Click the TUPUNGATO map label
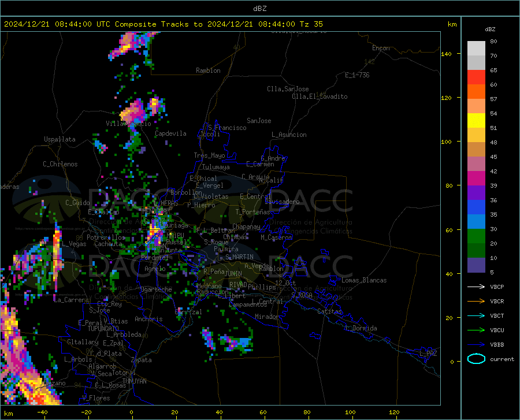Screen dimensions: 520x420 (103, 329)
